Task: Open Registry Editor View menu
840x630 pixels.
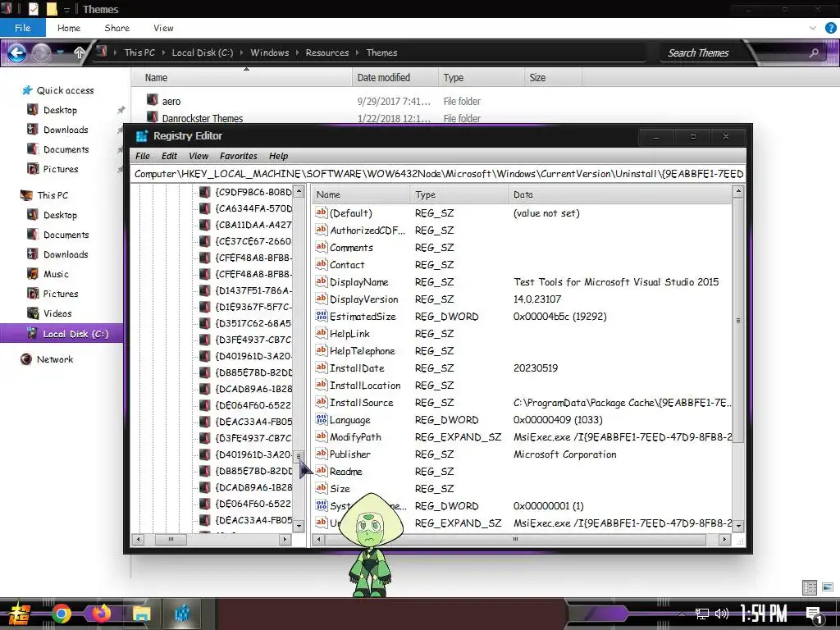Action: coord(199,156)
